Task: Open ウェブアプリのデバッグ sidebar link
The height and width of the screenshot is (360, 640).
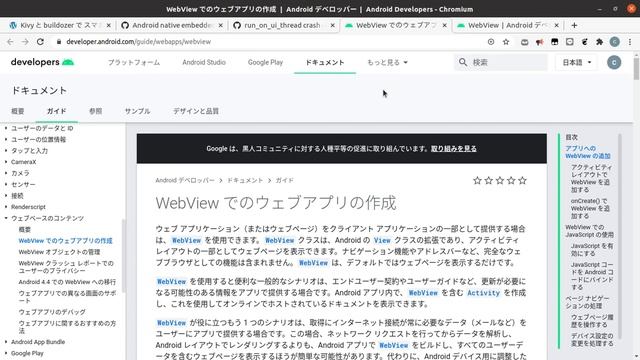Action: [52, 312]
